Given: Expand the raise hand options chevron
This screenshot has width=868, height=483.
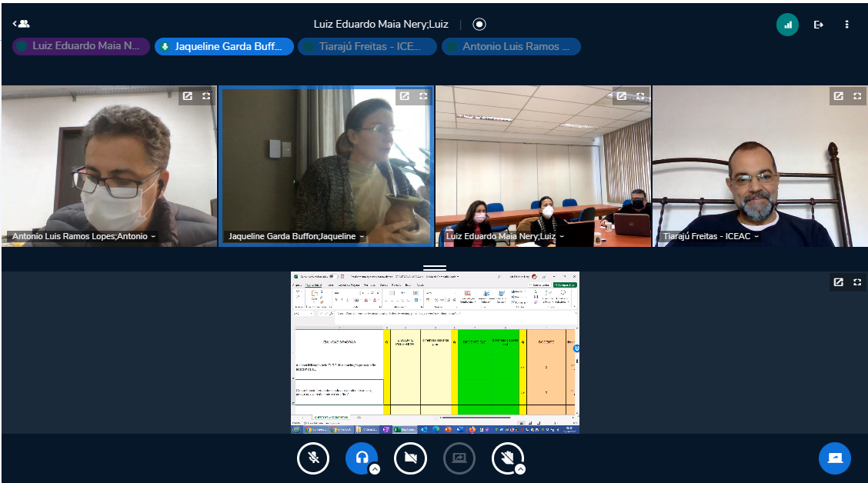Looking at the screenshot, I should tap(520, 468).
